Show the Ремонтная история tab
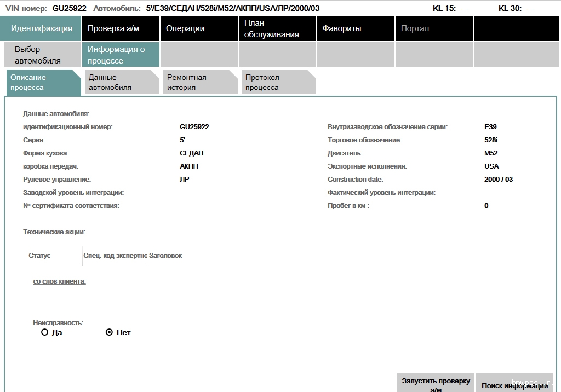Viewport: 561px width, 392px height. [x=199, y=82]
